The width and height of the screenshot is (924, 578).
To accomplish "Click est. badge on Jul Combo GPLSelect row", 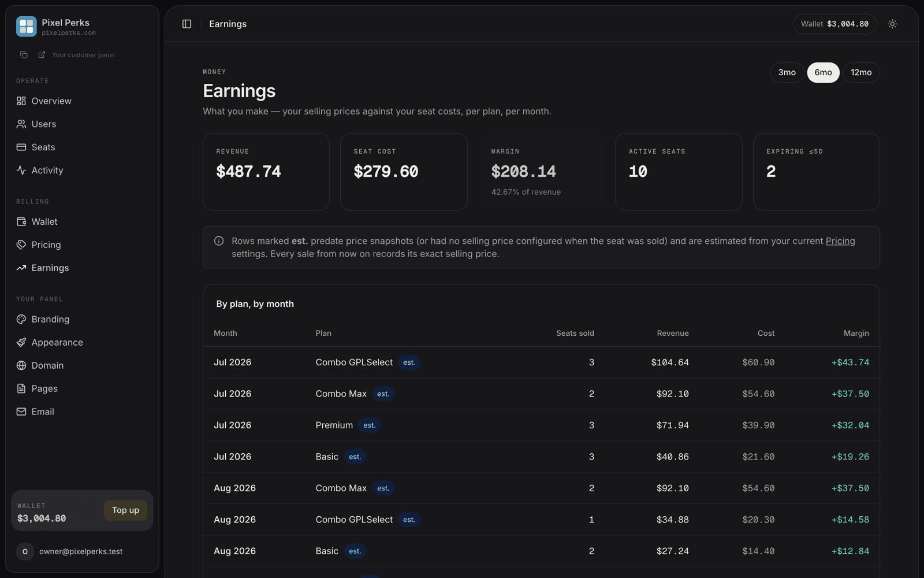I will coord(409,362).
